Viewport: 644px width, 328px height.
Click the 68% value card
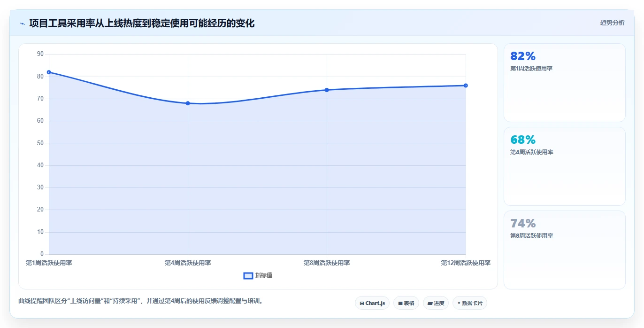(565, 166)
